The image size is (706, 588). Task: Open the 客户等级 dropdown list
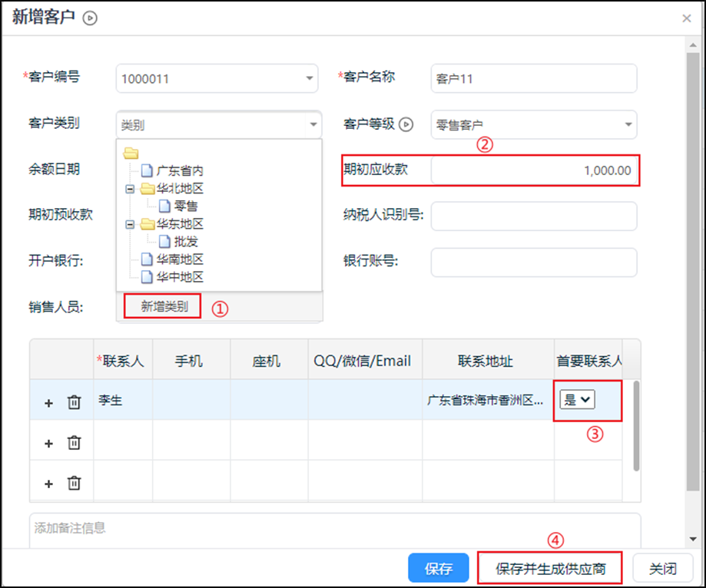[628, 124]
